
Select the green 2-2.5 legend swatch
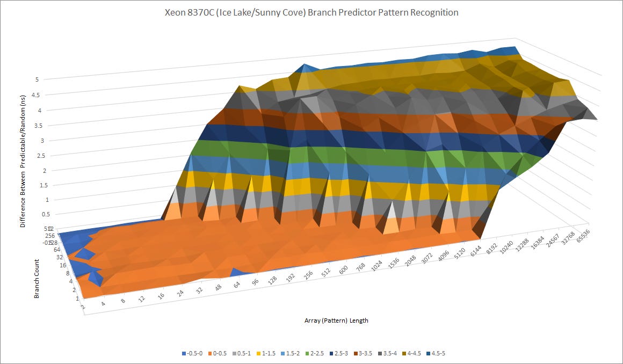[x=307, y=353]
